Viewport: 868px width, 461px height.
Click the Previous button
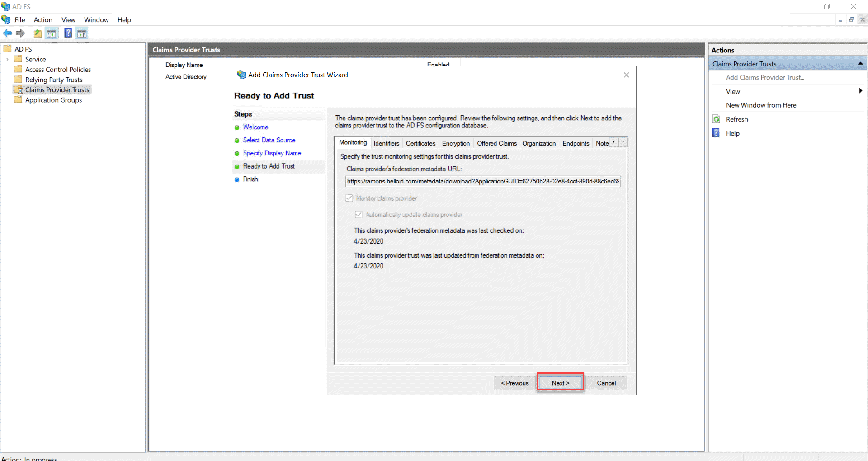point(514,383)
